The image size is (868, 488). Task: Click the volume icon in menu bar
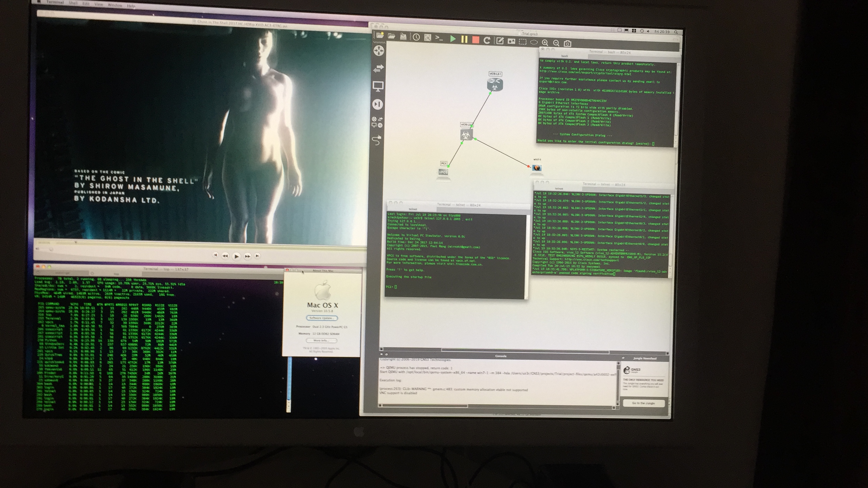[648, 31]
